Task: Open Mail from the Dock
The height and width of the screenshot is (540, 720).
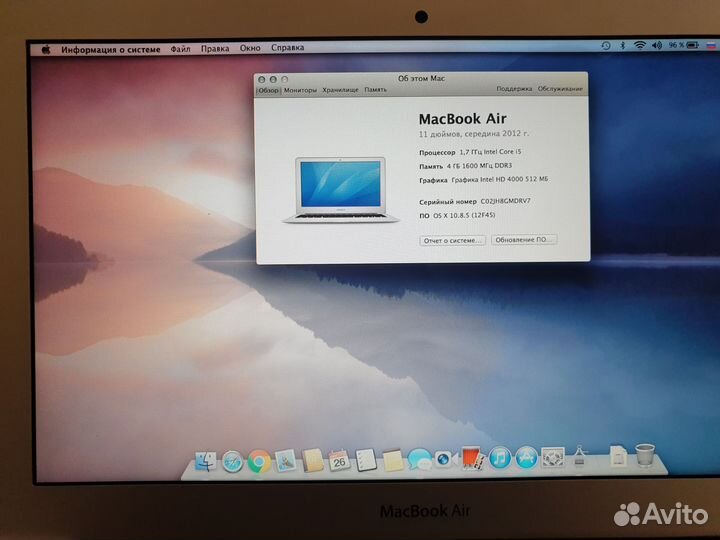Action: [x=285, y=461]
